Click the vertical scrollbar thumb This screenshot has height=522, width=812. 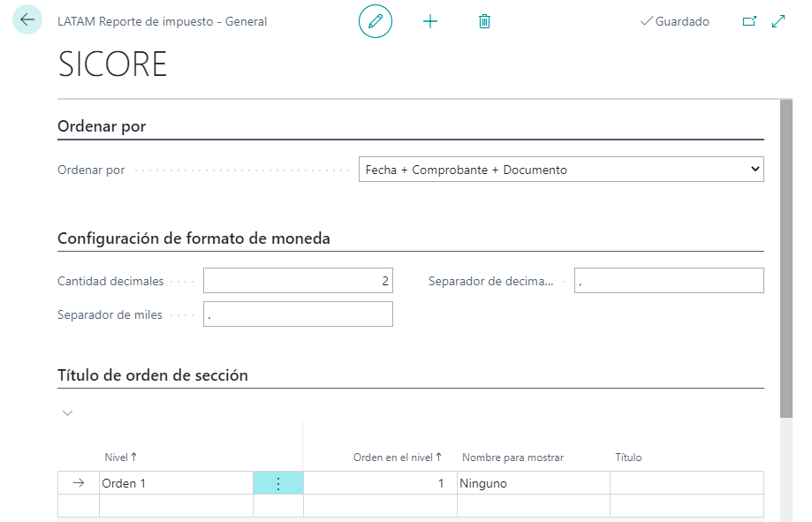786,259
